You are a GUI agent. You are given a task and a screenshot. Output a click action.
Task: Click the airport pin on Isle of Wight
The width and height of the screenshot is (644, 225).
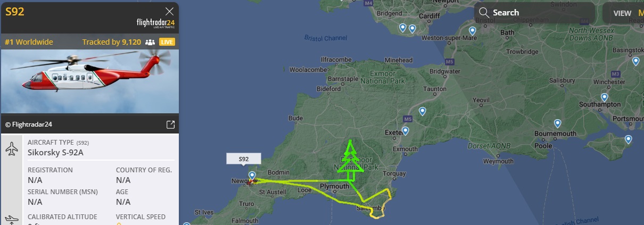[628, 139]
